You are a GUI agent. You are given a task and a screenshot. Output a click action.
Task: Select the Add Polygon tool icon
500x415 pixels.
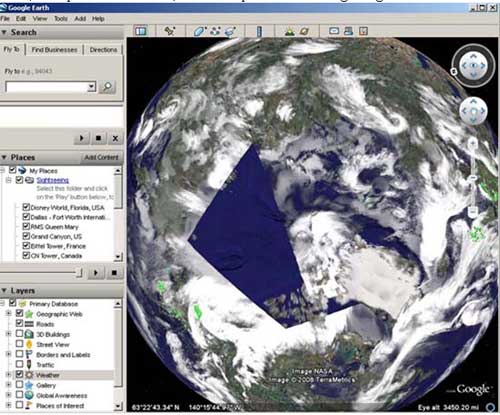tap(199, 31)
